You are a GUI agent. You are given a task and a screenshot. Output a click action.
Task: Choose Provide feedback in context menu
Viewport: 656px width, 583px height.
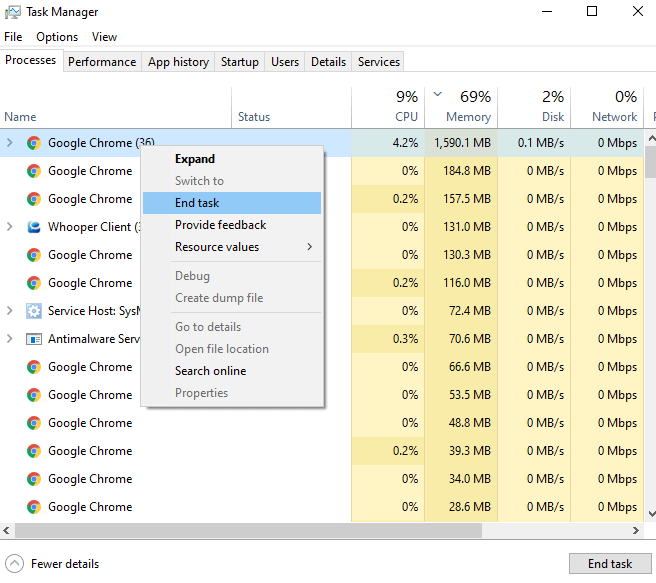tap(232, 225)
